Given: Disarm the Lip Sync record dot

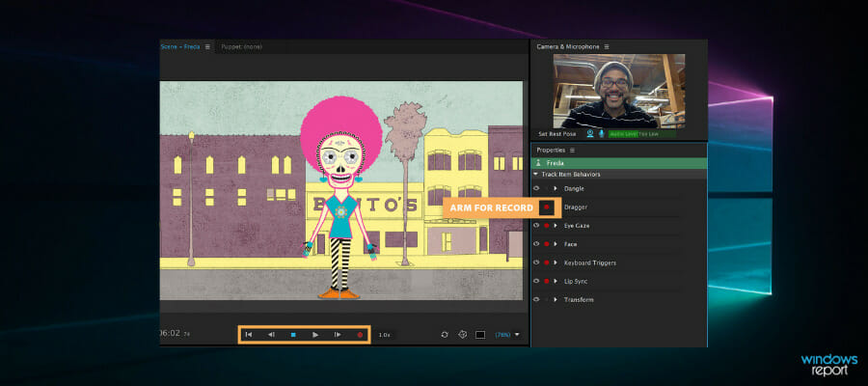Looking at the screenshot, I should 547,281.
